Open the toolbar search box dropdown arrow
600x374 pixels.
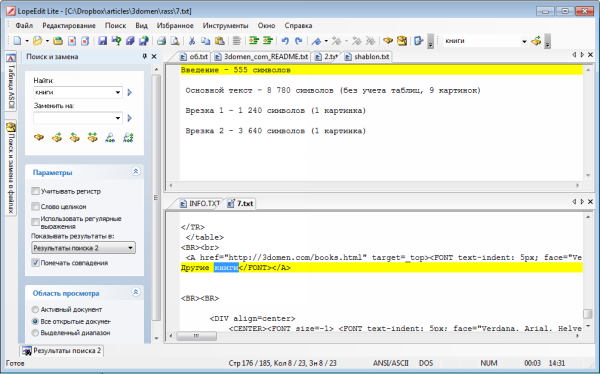coord(524,41)
